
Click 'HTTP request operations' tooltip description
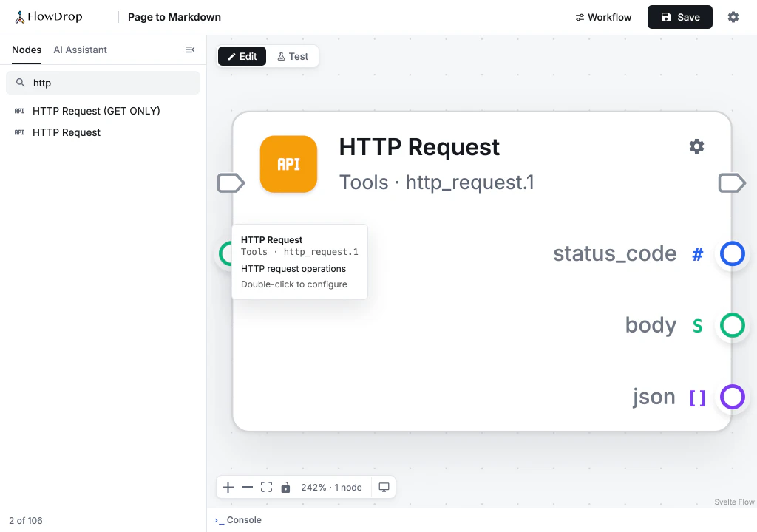[x=293, y=269]
